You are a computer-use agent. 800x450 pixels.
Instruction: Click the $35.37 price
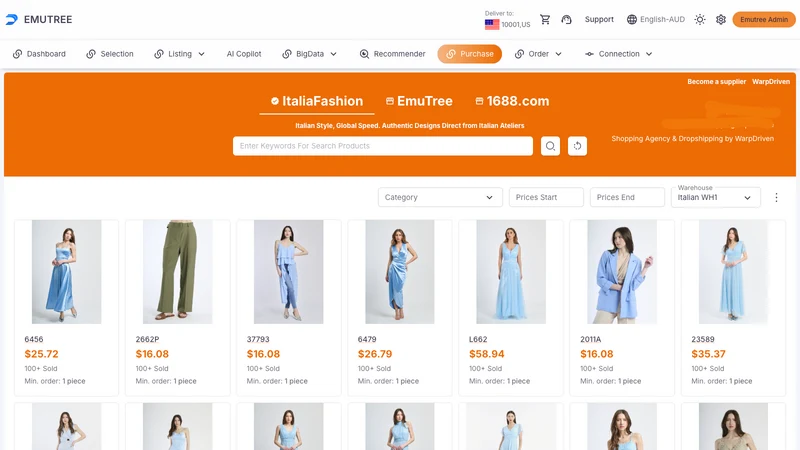click(708, 354)
